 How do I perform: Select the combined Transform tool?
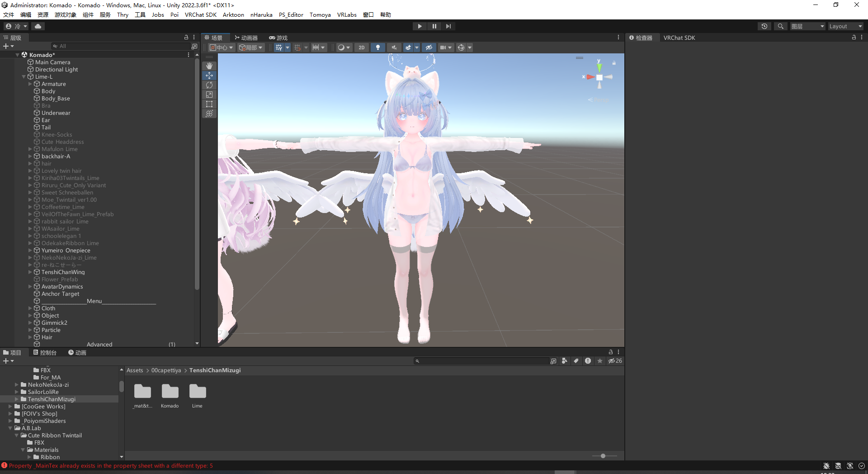[x=209, y=114]
